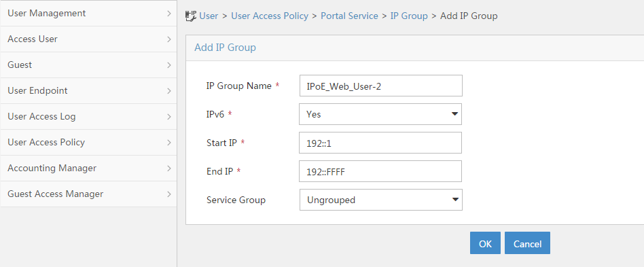The image size is (644, 267).
Task: Click User Endpoint chevron arrow
Action: [169, 91]
